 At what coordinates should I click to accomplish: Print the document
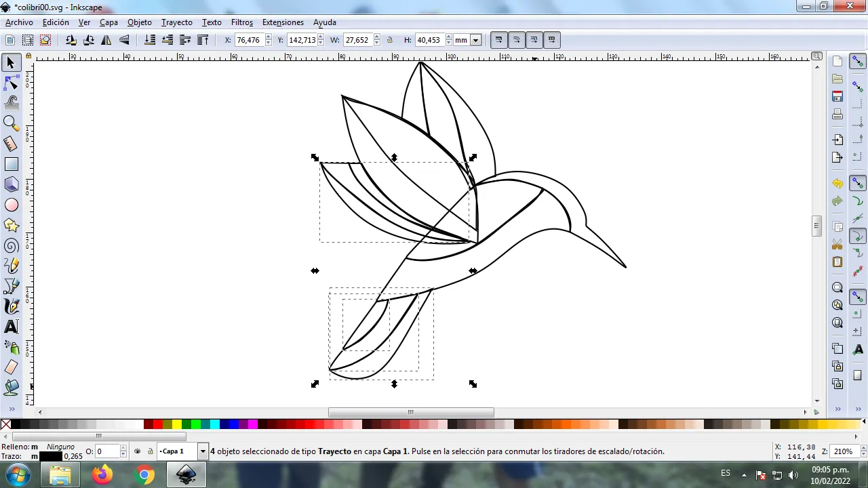tap(837, 114)
